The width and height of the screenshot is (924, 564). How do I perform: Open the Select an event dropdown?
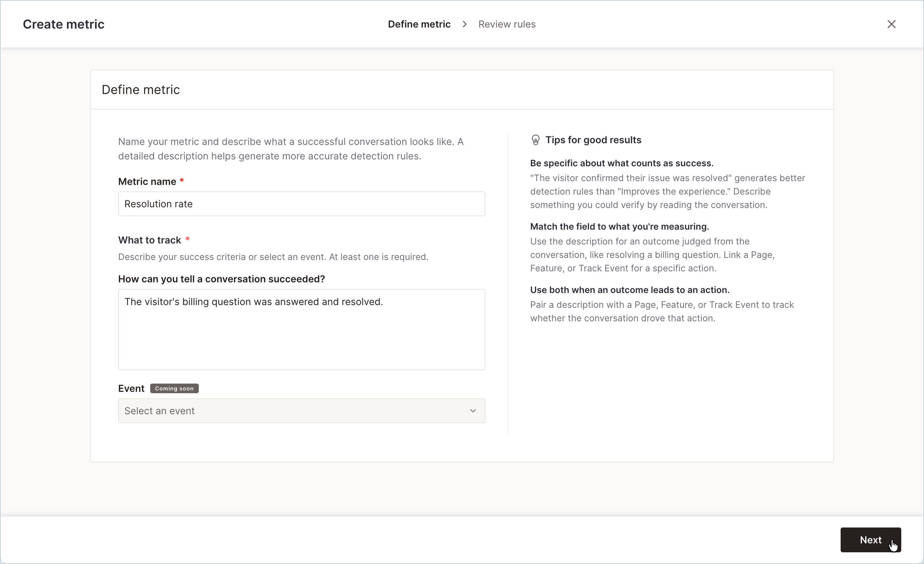click(x=301, y=411)
